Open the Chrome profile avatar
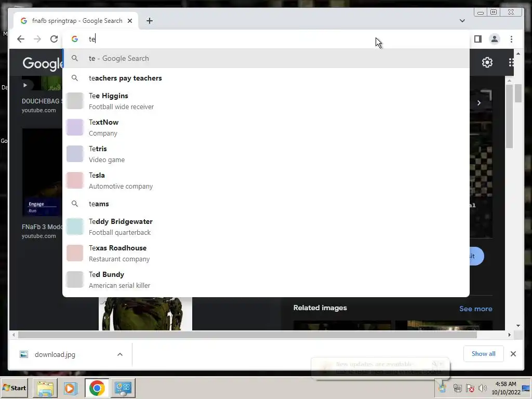Screen dimensions: 532x399 pos(495,39)
